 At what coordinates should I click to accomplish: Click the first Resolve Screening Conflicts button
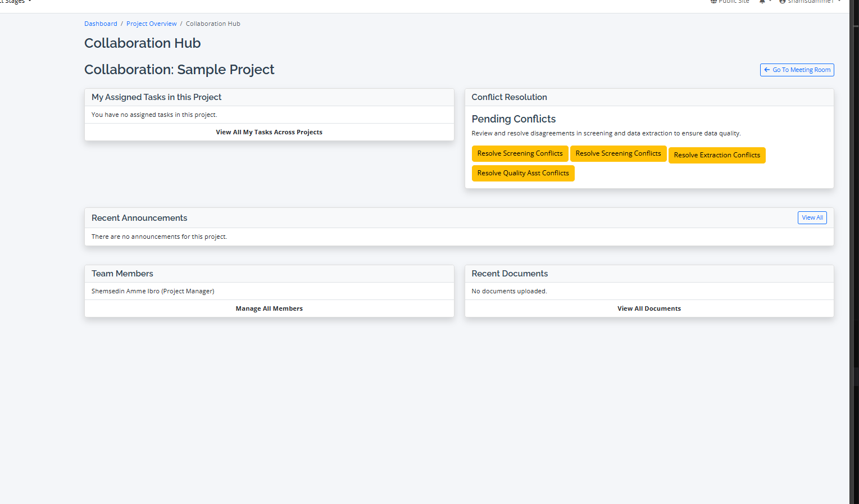(x=520, y=153)
